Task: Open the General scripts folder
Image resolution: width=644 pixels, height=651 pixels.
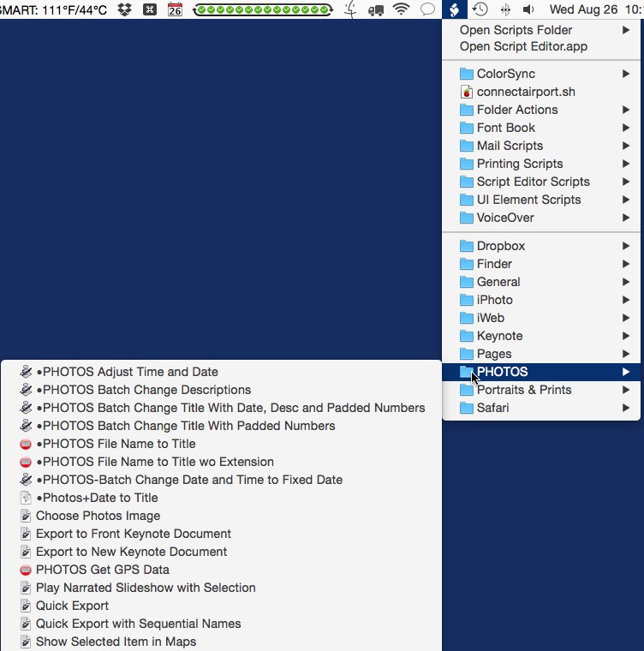Action: [541, 282]
